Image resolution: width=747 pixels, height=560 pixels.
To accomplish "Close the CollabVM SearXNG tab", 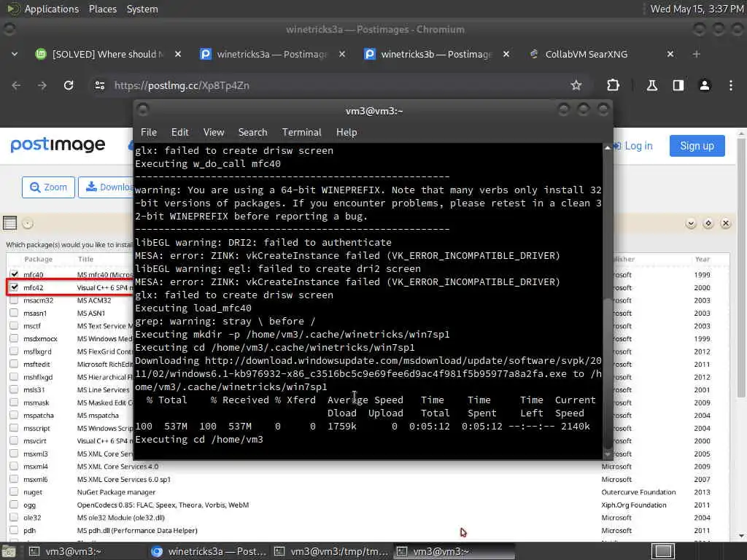I will tap(670, 54).
